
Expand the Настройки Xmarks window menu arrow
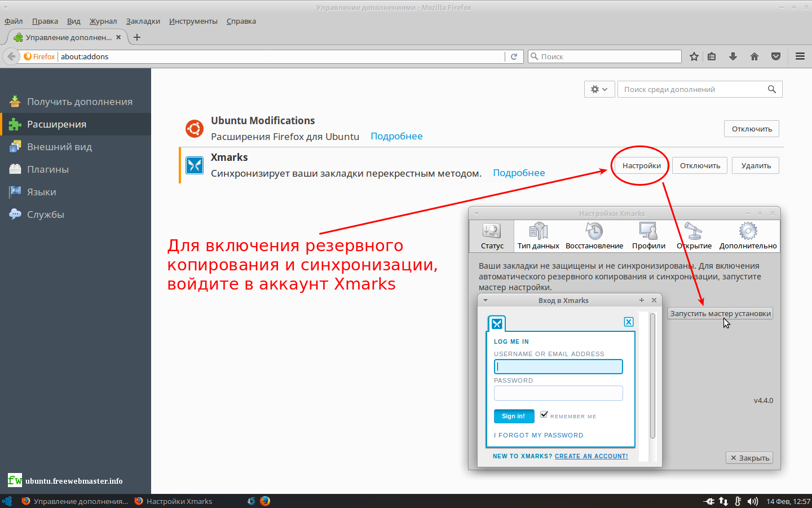pyautogui.click(x=476, y=213)
